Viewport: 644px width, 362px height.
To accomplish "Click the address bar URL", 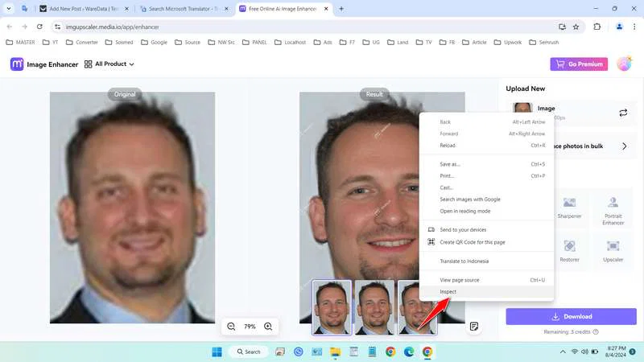I will click(112, 27).
